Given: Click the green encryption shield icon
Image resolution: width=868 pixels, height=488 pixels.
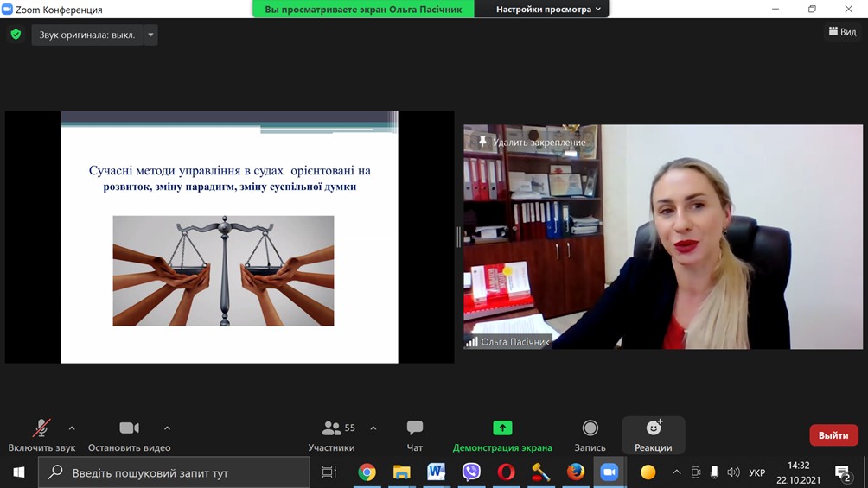Looking at the screenshot, I should click(x=16, y=35).
